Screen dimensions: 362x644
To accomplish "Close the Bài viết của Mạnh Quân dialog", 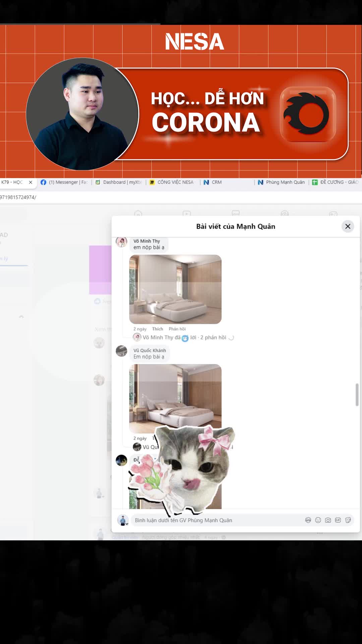I will (348, 226).
